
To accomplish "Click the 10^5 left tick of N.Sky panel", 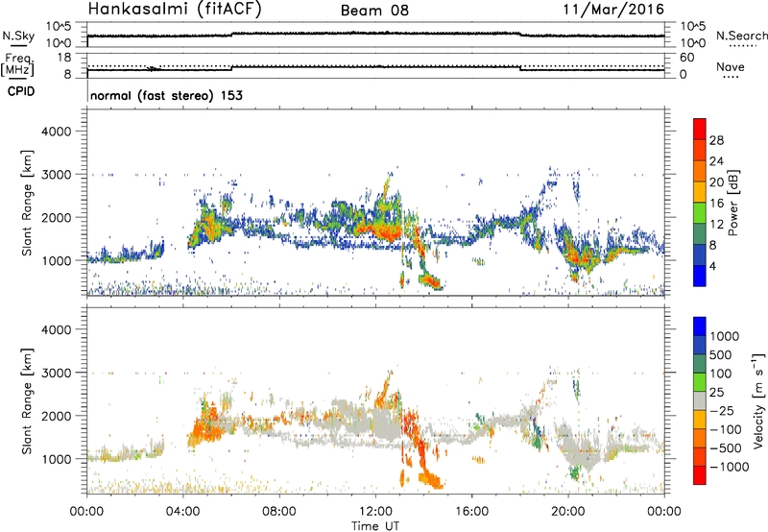I will [59, 27].
